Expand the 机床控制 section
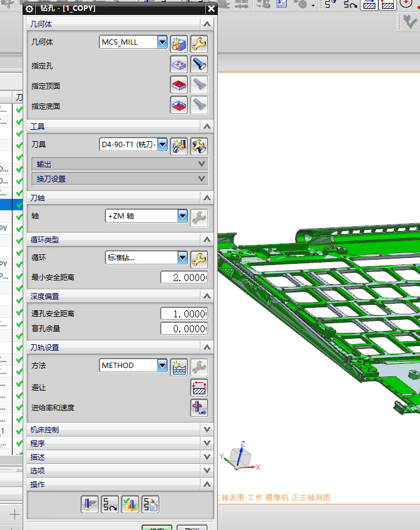The height and width of the screenshot is (530, 420). [207, 429]
